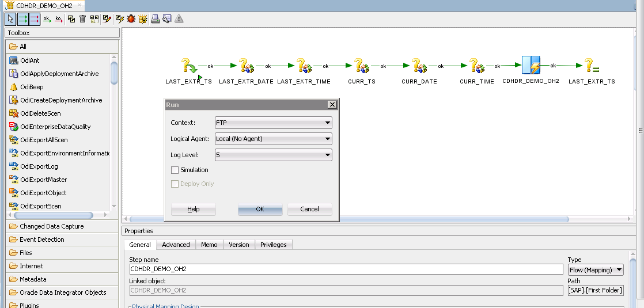The width and height of the screenshot is (644, 308).
Task: Click the rearrange selection layout icon
Action: pyautogui.click(x=94, y=19)
